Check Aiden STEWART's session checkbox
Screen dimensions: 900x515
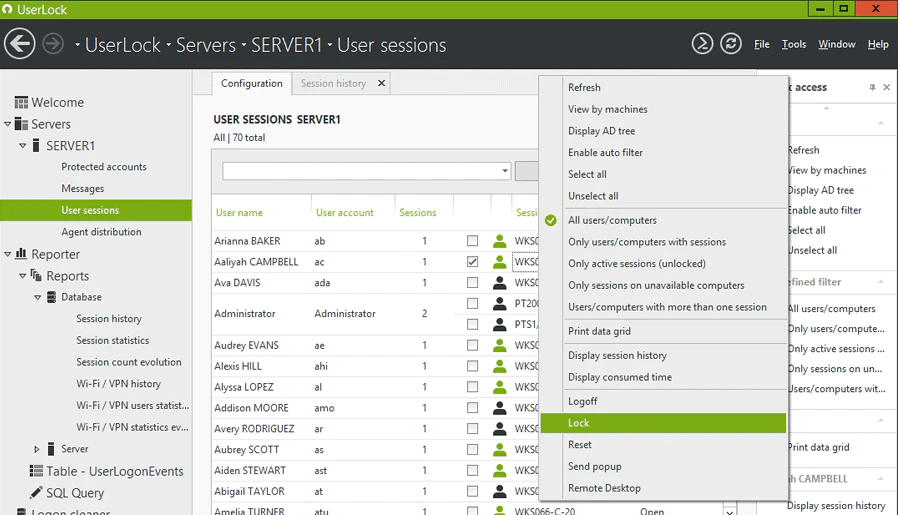coord(472,470)
